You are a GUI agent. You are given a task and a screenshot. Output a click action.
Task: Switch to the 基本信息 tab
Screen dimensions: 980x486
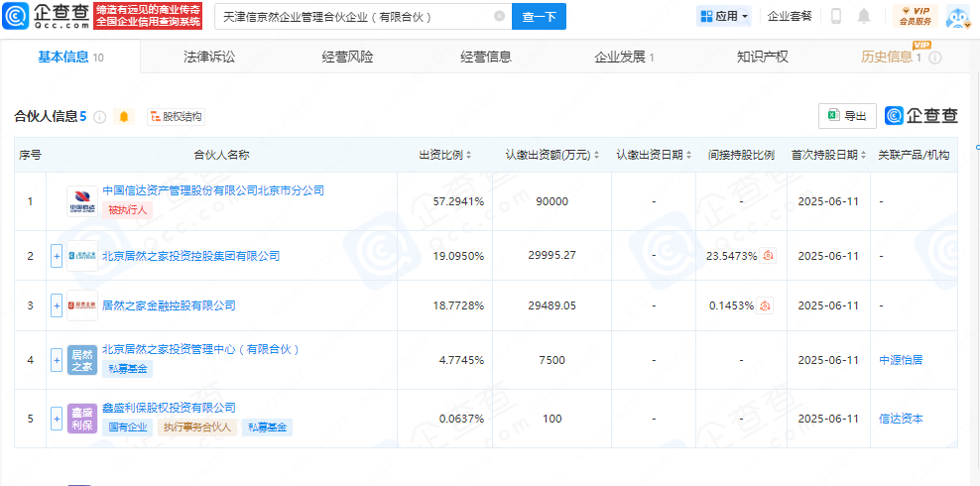[x=70, y=57]
